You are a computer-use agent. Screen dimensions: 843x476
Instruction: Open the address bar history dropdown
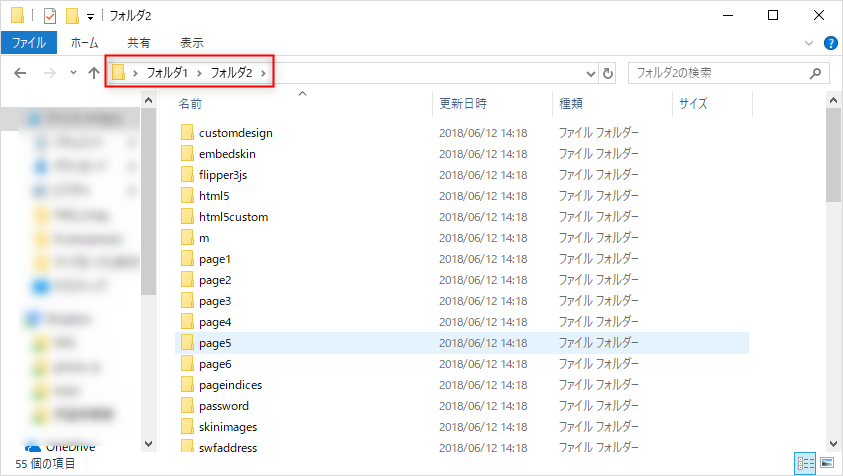point(591,73)
